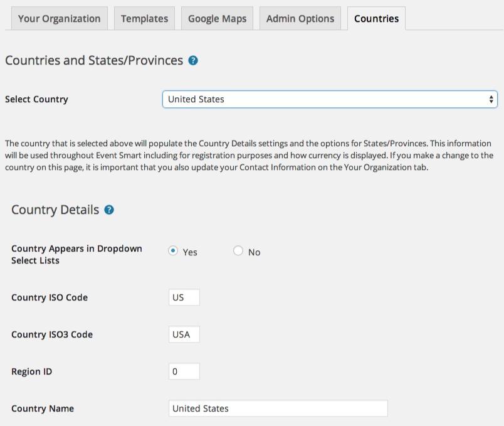
Task: Choose the No radio button
Action: tap(238, 251)
